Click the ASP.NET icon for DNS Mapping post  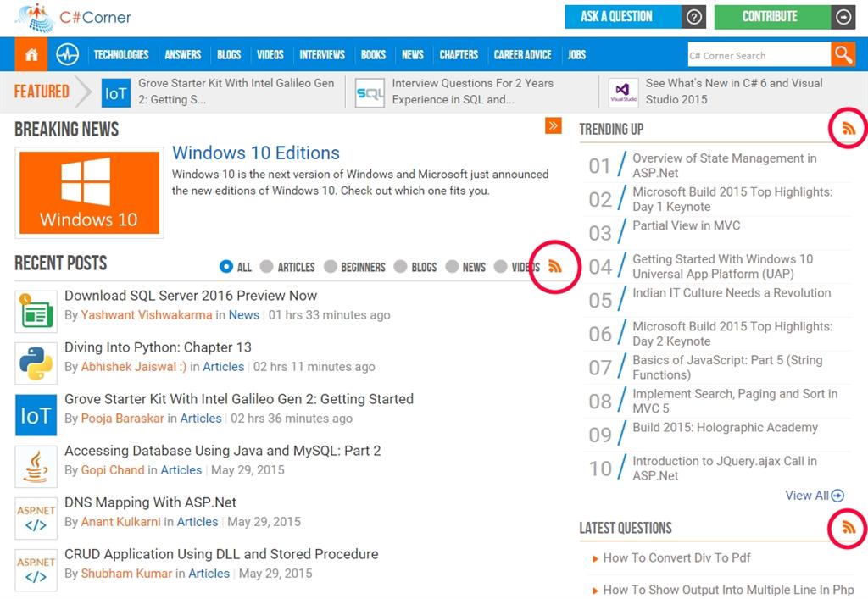(x=36, y=519)
